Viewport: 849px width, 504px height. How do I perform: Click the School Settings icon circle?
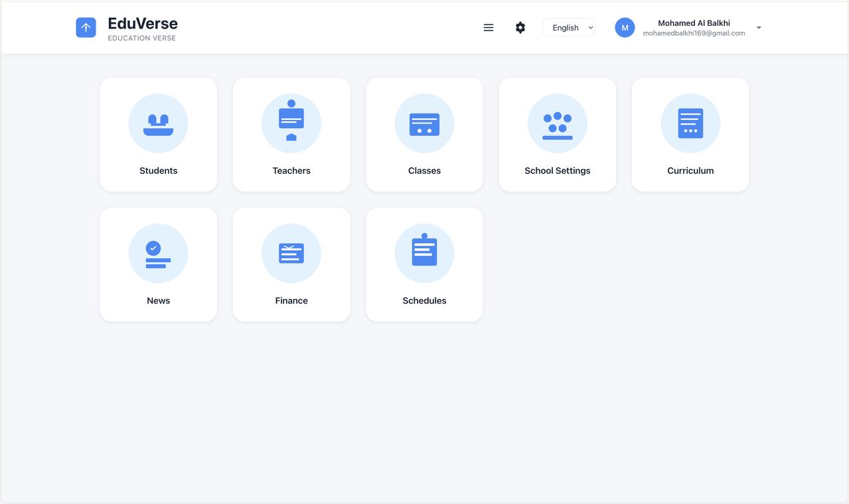(558, 124)
